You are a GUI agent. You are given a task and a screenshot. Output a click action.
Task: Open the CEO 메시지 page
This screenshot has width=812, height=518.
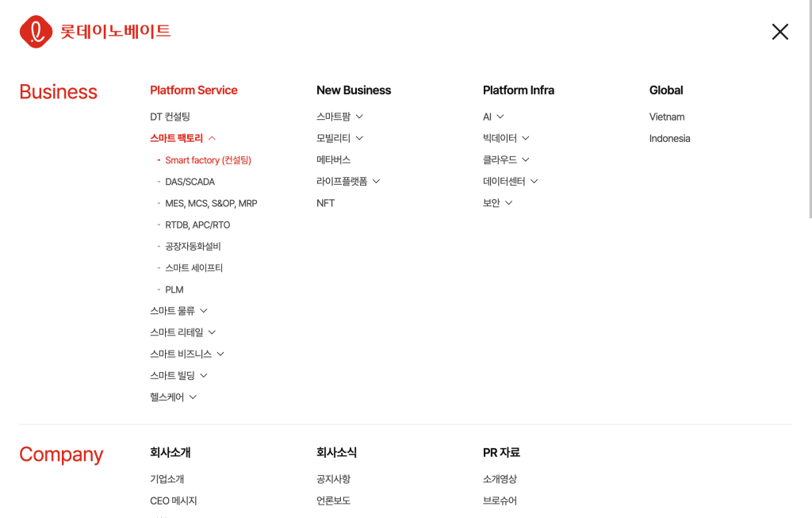(x=173, y=501)
